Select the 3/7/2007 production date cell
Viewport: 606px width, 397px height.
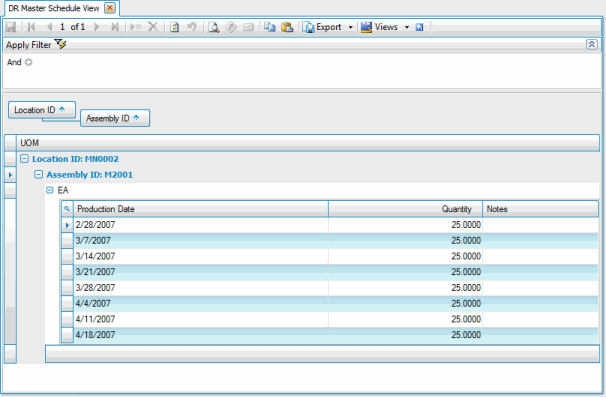(201, 240)
